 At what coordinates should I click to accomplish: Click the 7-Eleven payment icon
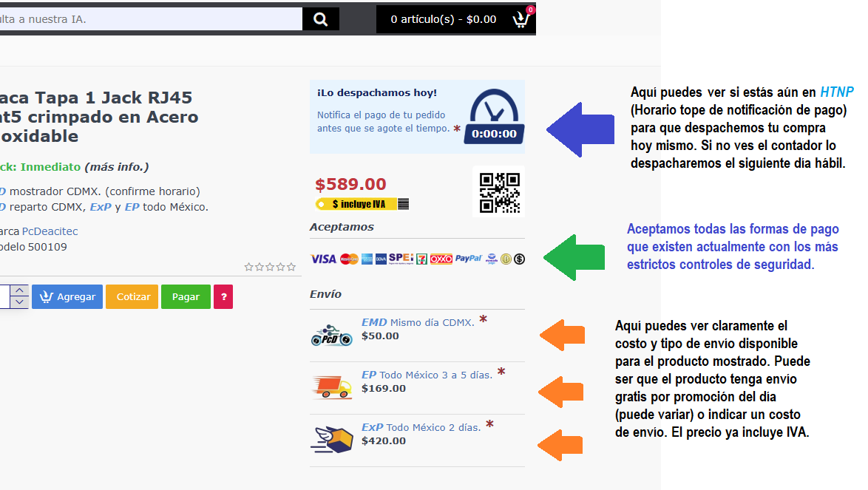point(421,259)
